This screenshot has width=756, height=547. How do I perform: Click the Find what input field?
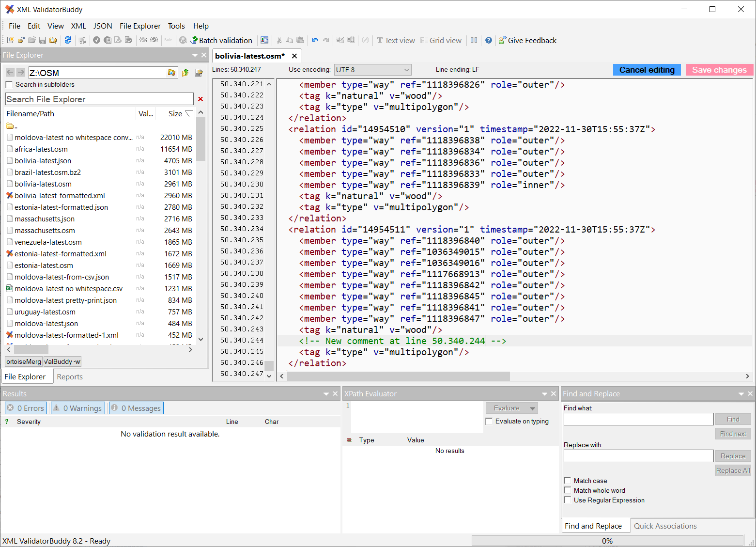coord(638,419)
